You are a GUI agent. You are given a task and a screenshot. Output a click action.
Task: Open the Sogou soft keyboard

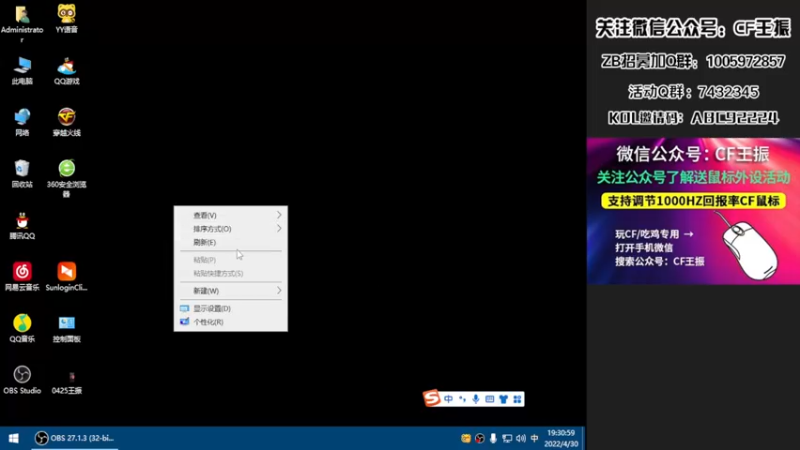(490, 399)
